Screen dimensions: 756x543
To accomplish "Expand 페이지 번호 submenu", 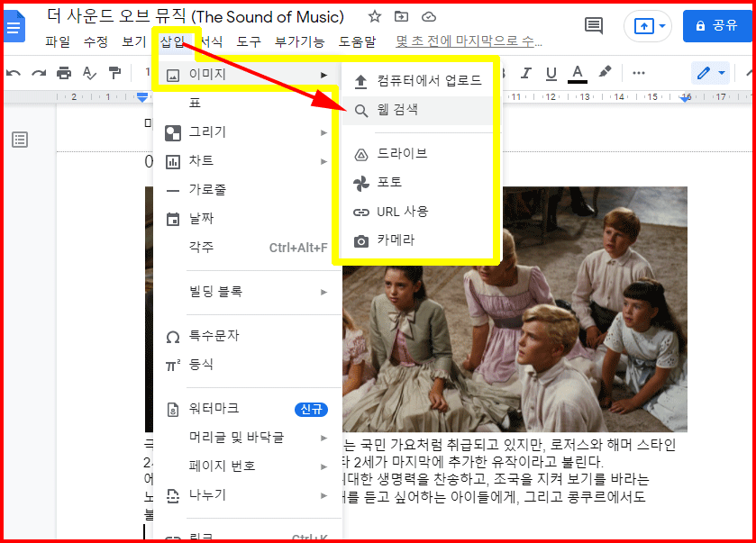I will click(247, 466).
